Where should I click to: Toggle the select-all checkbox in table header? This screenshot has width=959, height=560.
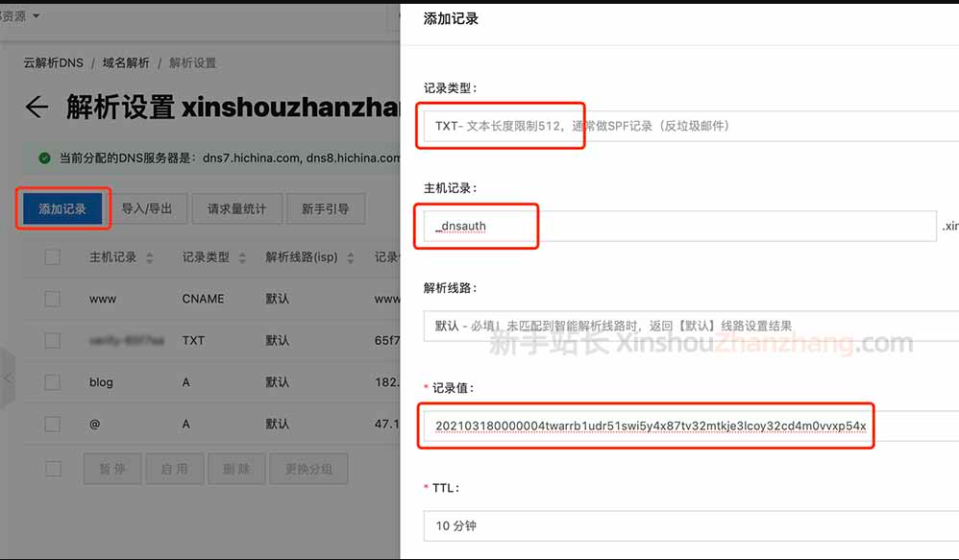53,257
